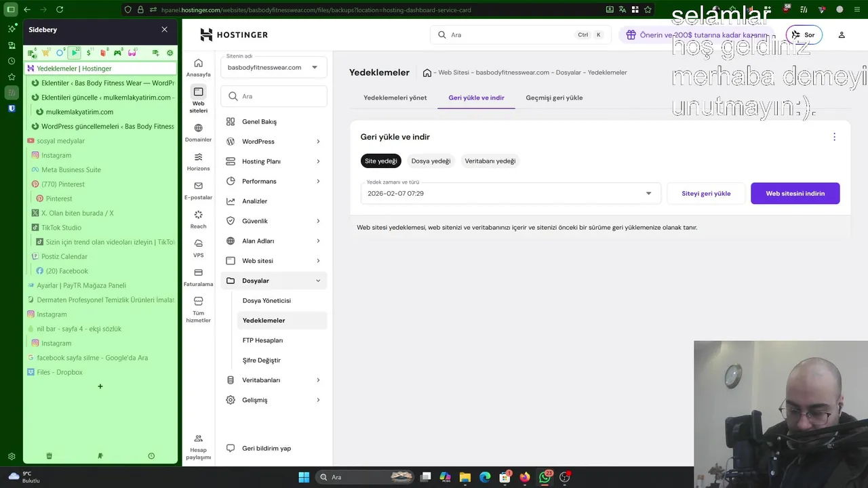This screenshot has height=488, width=868.
Task: Click Sidebery add panel icon
Action: (155, 53)
